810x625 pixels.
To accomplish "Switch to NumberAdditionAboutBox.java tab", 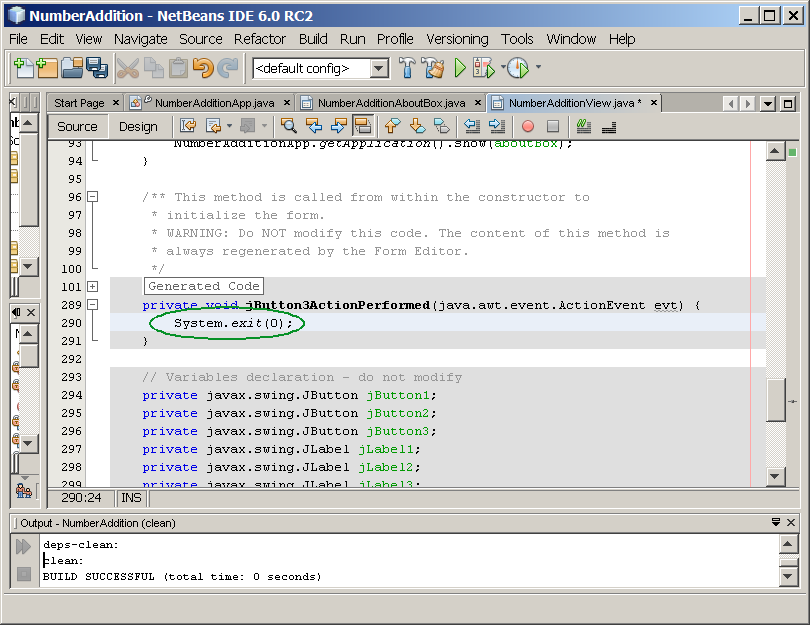I will 392,103.
